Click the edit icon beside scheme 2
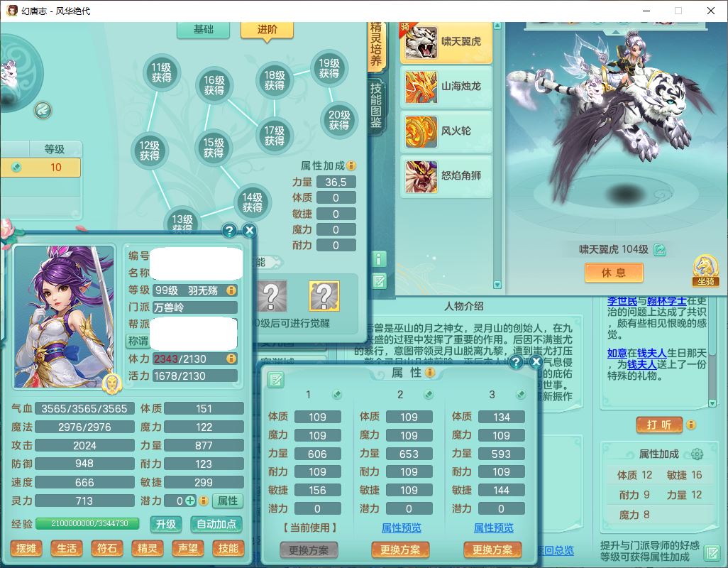728x568 pixels. tap(429, 395)
